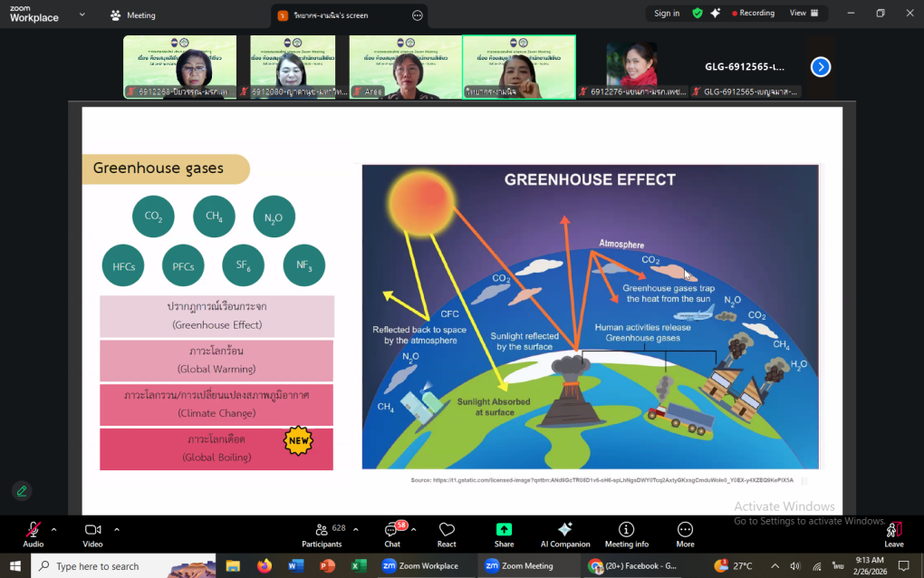Unmute the microphone with Audio button
The image size is (924, 578).
(34, 534)
